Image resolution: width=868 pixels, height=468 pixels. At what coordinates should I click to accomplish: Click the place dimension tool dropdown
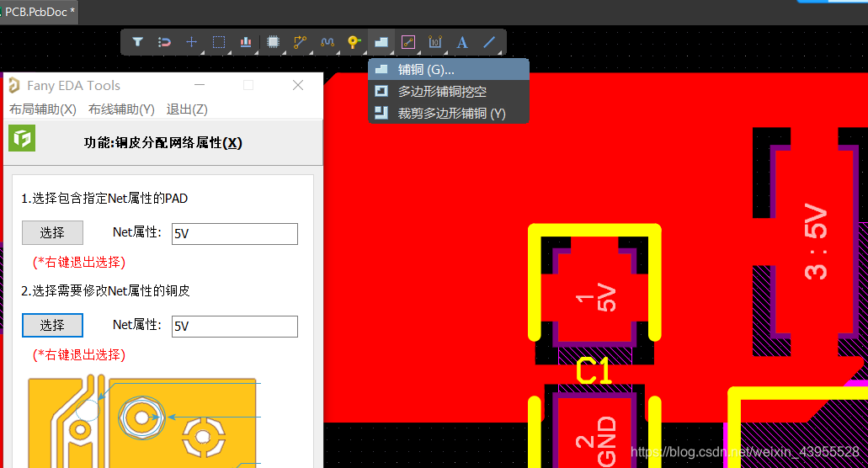(435, 41)
